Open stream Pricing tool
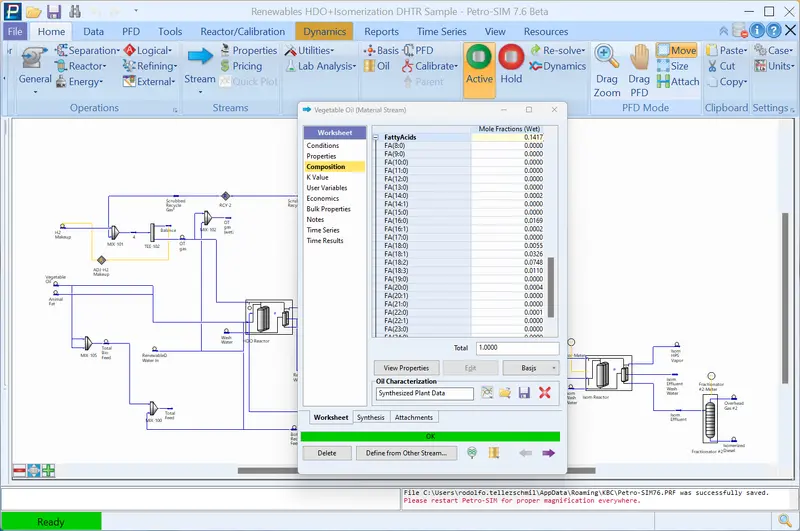Image resolution: width=800 pixels, height=531 pixels. click(241, 66)
